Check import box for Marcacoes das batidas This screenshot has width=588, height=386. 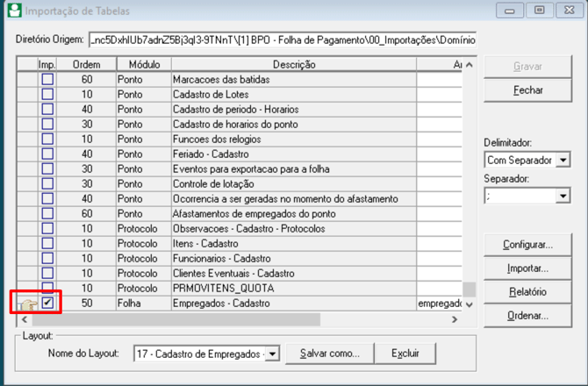[x=47, y=80]
